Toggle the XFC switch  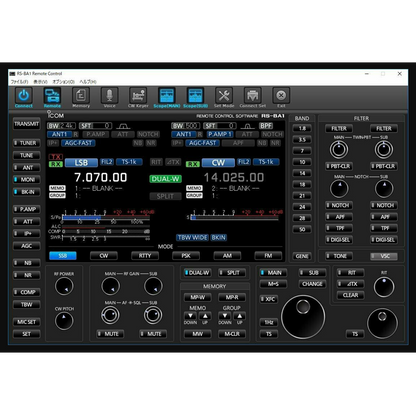point(268,299)
